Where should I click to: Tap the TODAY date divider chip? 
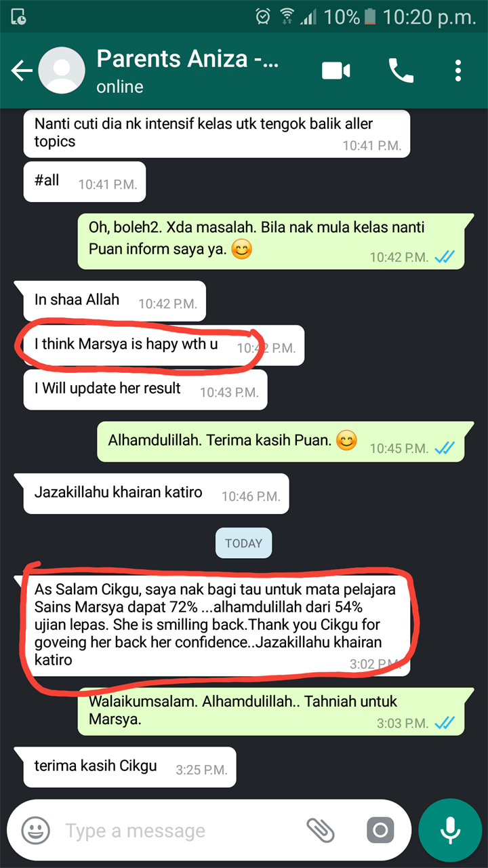pos(243,543)
